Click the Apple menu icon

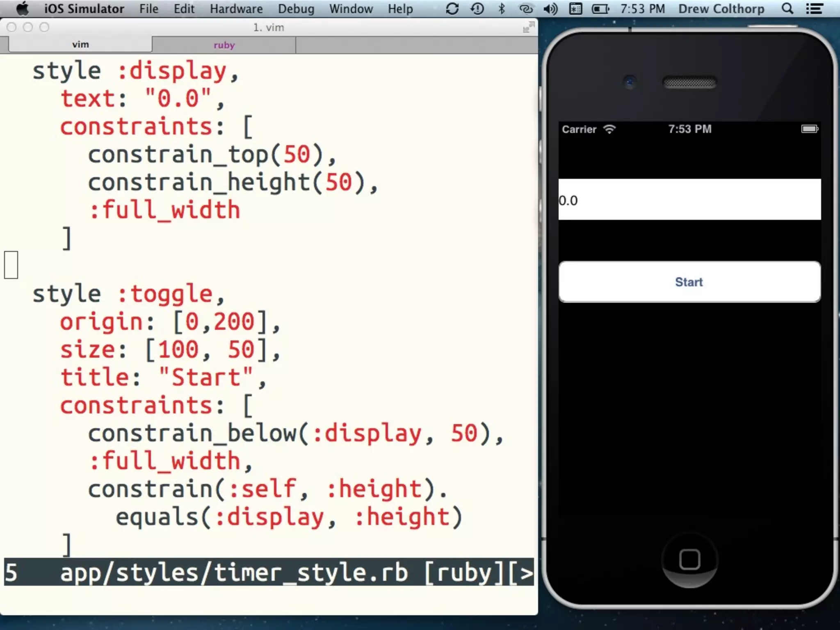(23, 9)
